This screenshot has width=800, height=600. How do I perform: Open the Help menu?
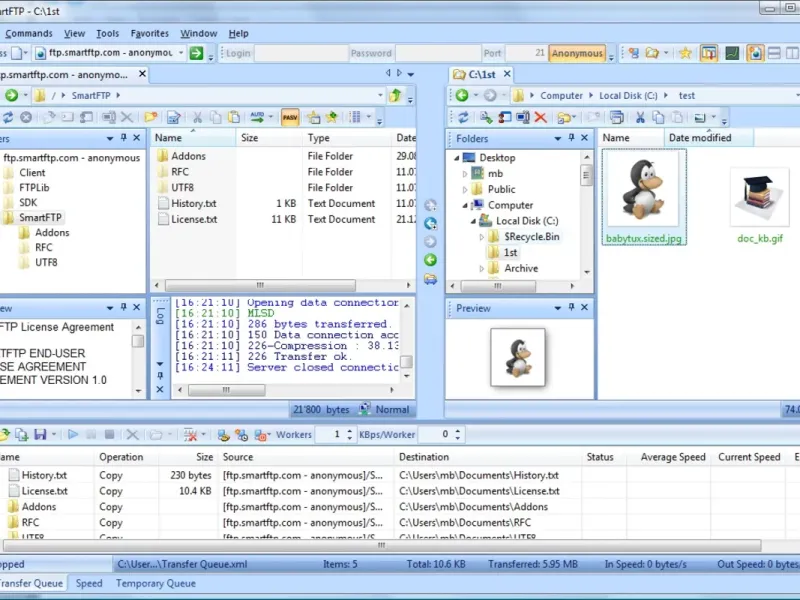pos(238,34)
